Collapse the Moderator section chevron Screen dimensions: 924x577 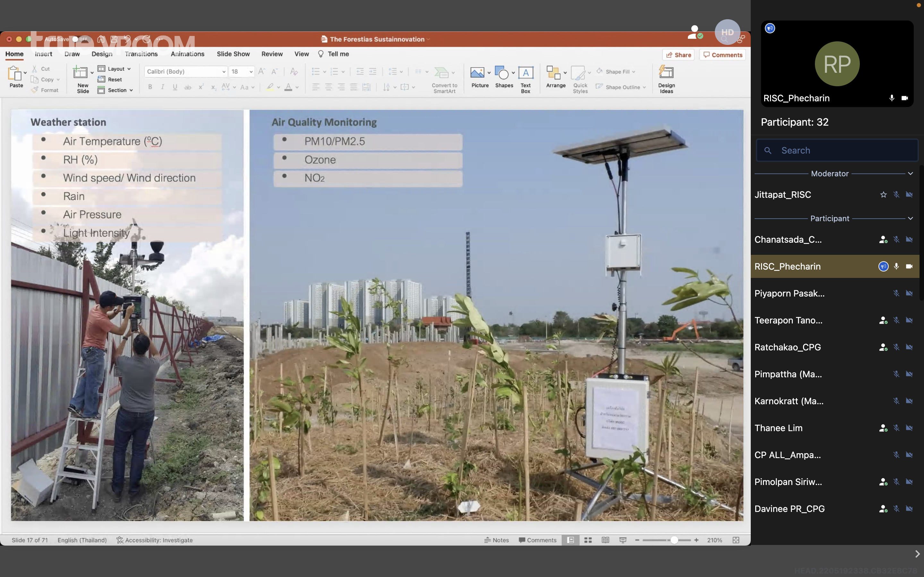tap(910, 174)
